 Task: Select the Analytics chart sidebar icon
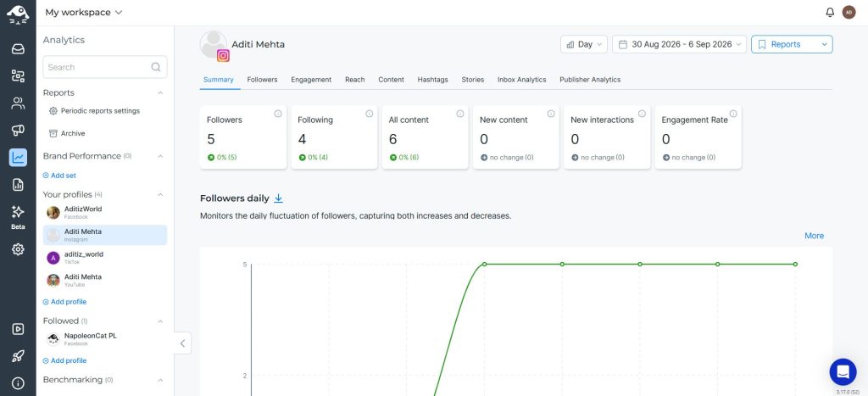coord(18,157)
